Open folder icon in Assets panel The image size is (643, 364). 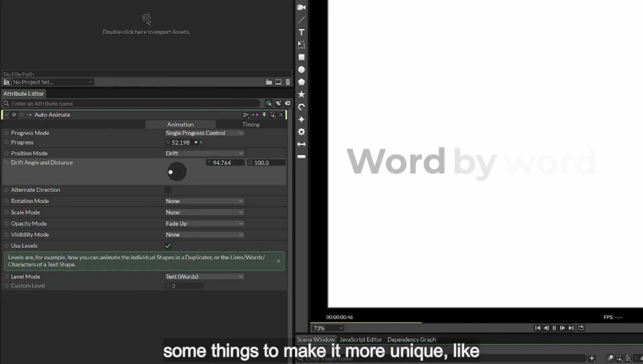269,82
